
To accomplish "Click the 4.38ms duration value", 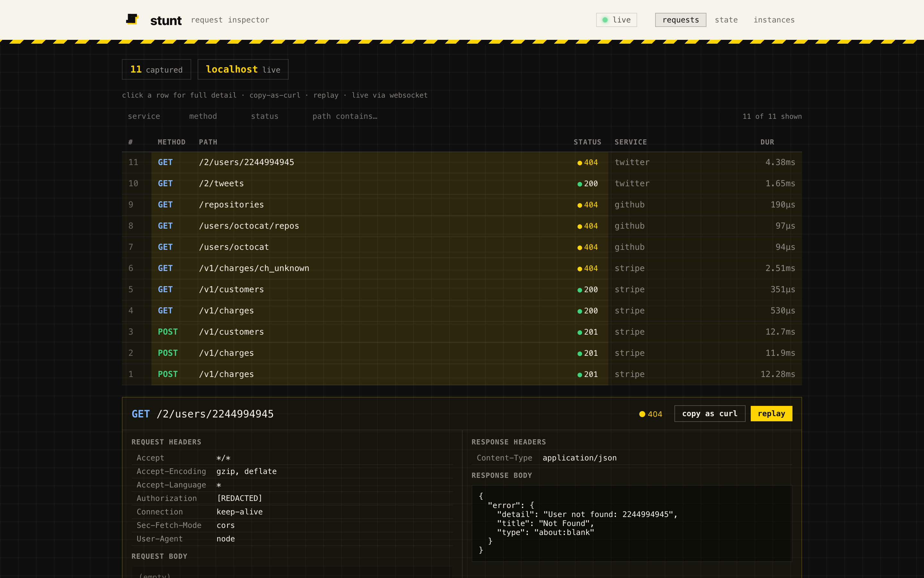I will tap(780, 162).
